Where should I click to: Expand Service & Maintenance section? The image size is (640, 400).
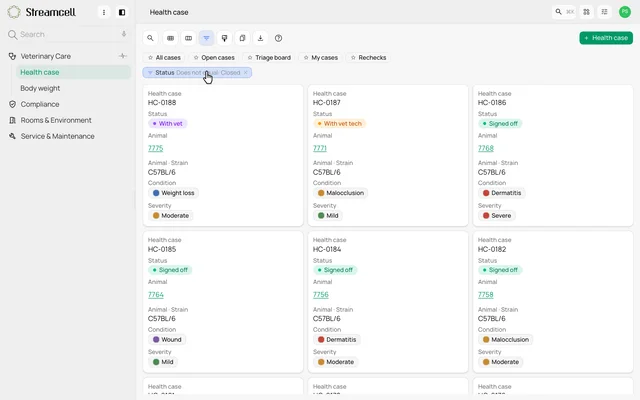pos(57,136)
